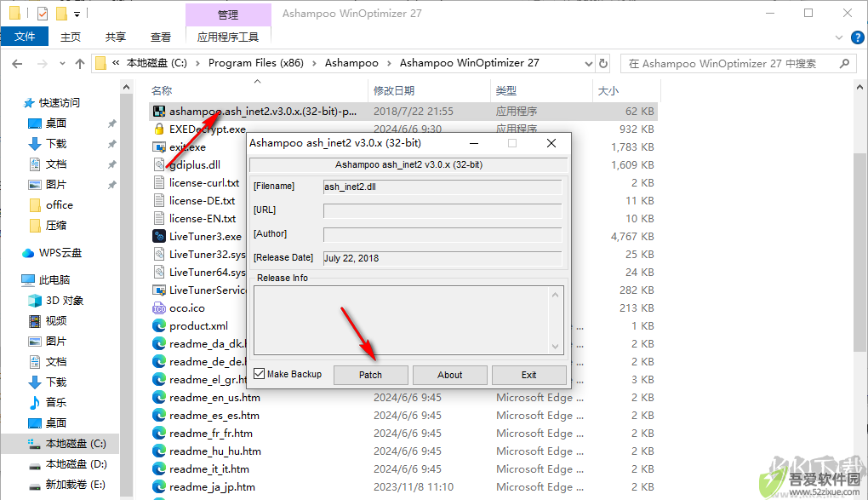868x500 pixels.
Task: Click Release Info scrollbar down arrow
Action: coord(555,347)
